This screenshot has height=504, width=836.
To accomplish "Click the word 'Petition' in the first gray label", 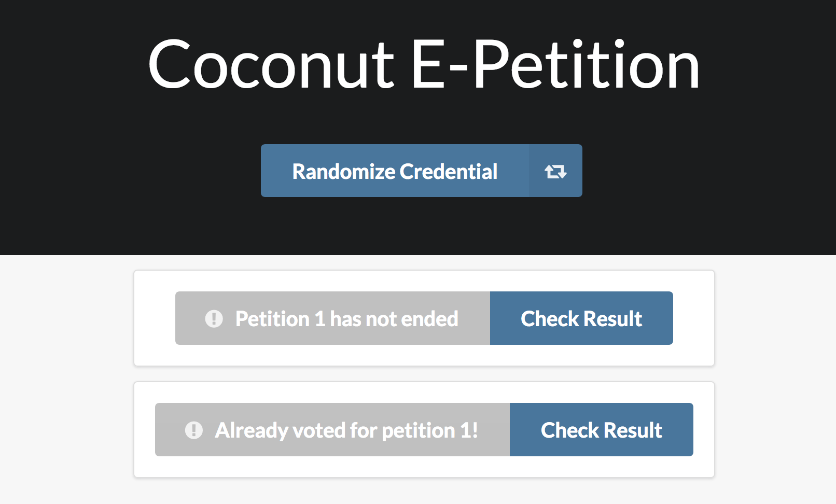I will [272, 318].
